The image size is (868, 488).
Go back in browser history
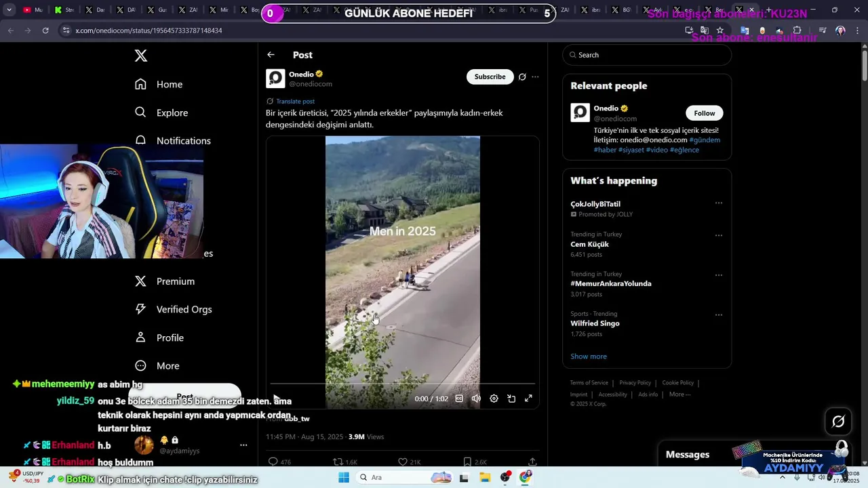tap(10, 30)
